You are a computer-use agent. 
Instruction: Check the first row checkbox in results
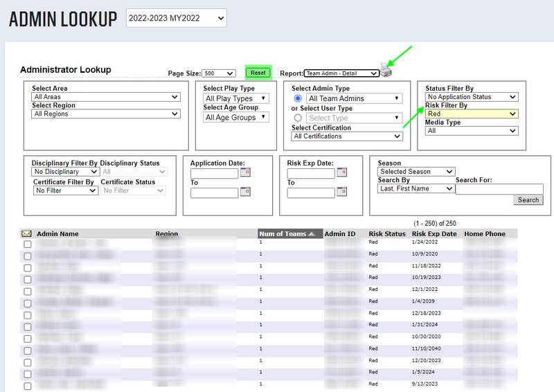[28, 244]
